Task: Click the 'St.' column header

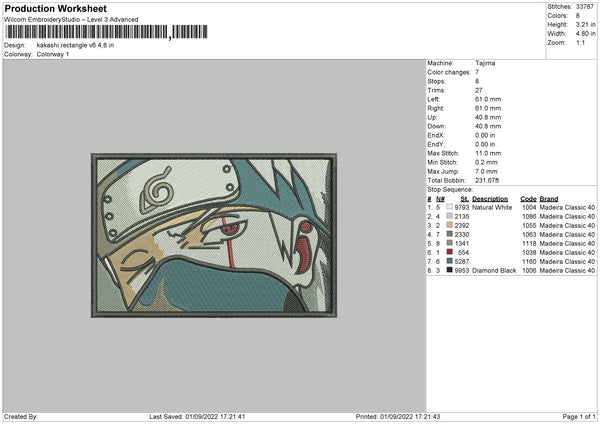Action: tap(465, 199)
